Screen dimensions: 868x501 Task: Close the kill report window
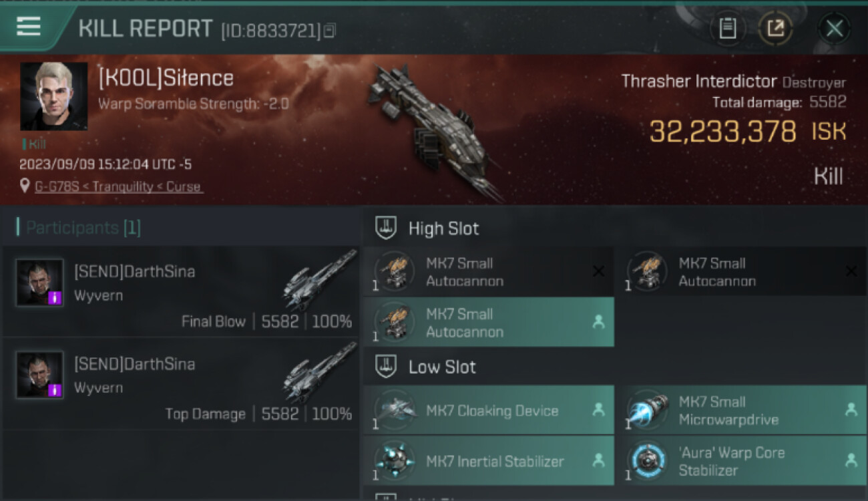[834, 29]
